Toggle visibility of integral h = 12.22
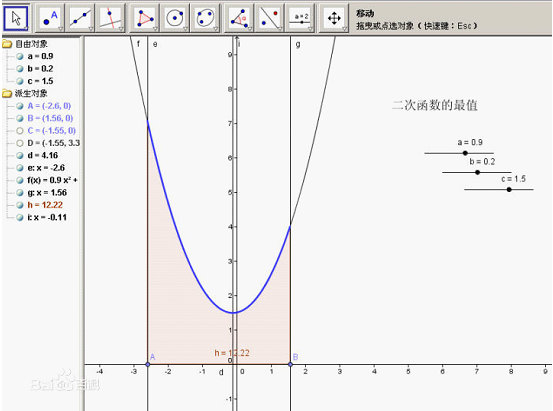 [x=20, y=205]
